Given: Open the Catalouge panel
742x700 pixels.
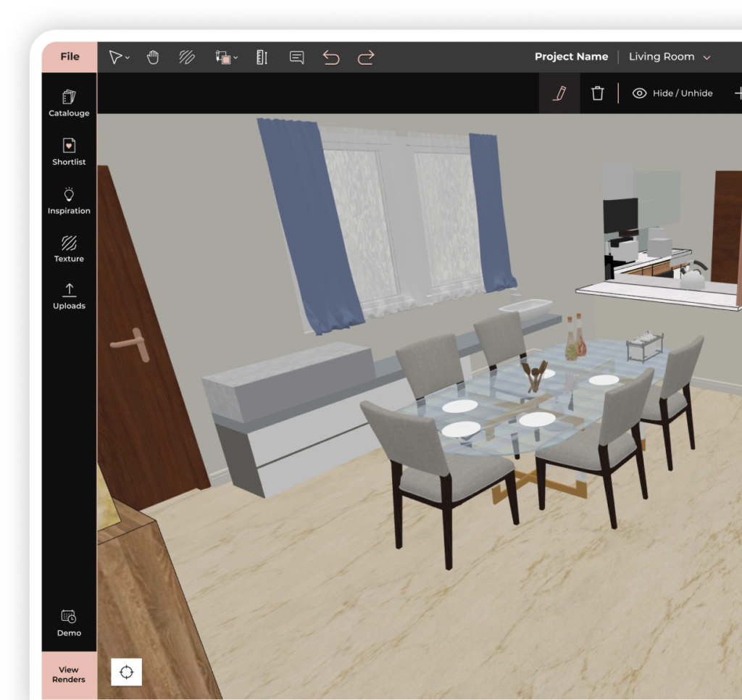Looking at the screenshot, I should click(69, 103).
